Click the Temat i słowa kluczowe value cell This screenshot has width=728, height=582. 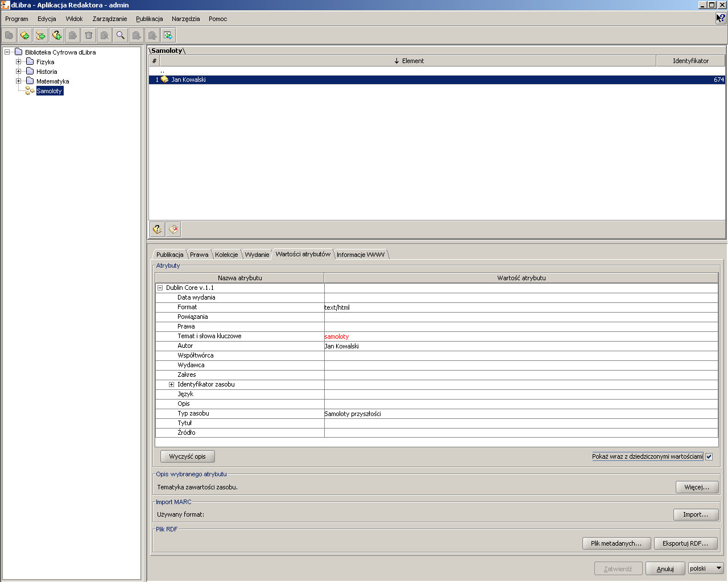pos(521,336)
